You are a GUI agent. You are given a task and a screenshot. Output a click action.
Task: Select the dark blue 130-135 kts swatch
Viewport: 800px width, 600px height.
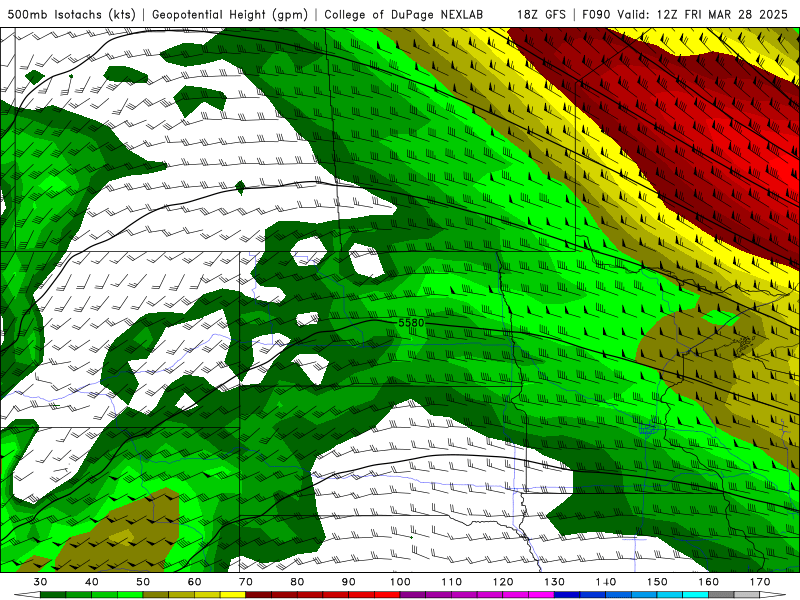click(x=567, y=595)
